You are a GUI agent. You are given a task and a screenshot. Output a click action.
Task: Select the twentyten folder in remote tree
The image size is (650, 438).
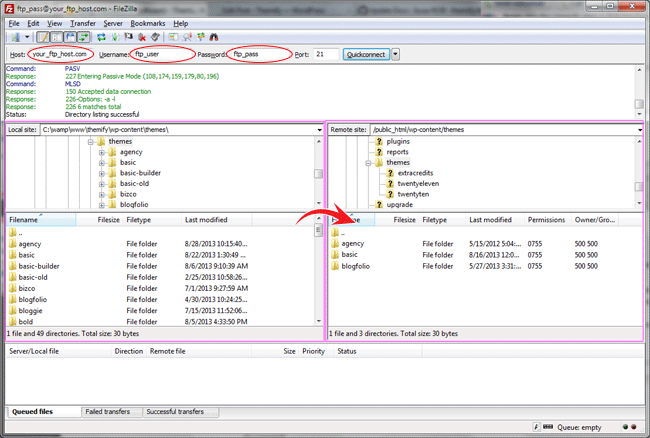pos(413,194)
